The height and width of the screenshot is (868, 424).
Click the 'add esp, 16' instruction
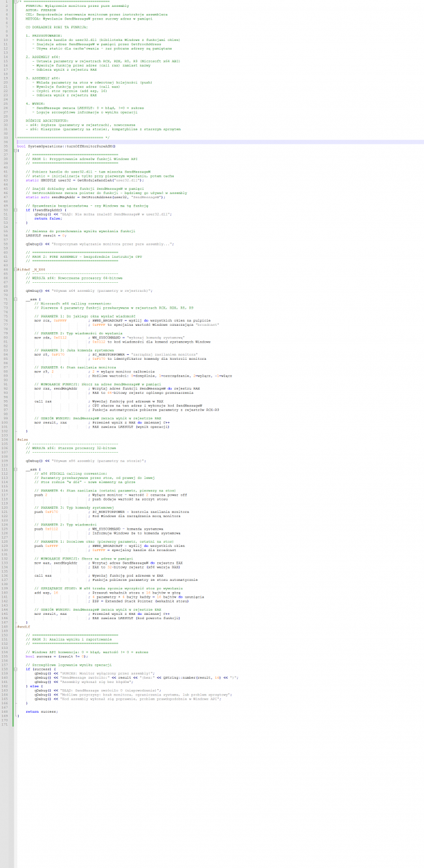pos(46,593)
